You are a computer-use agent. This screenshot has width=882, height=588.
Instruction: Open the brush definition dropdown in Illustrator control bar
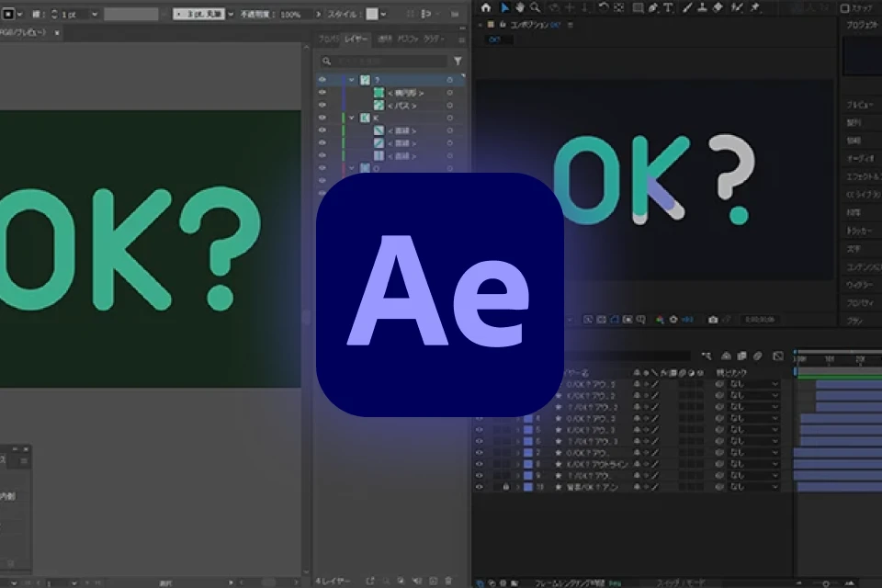click(x=231, y=14)
